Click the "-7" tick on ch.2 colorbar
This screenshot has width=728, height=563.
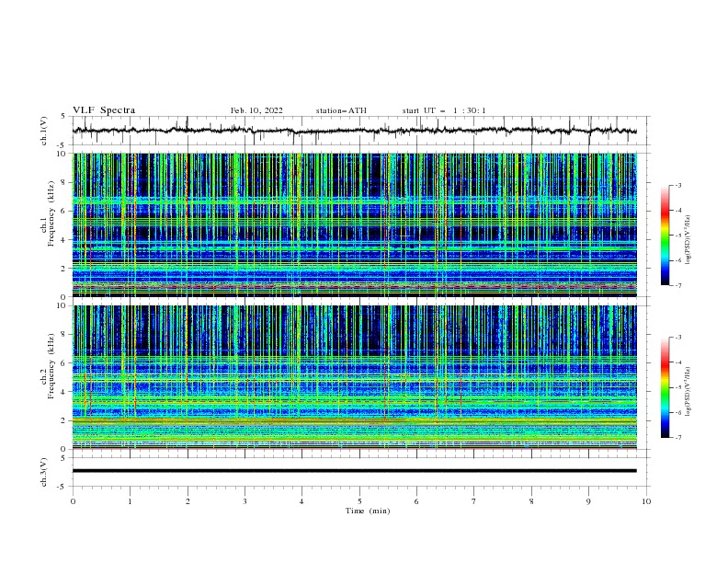tap(678, 437)
